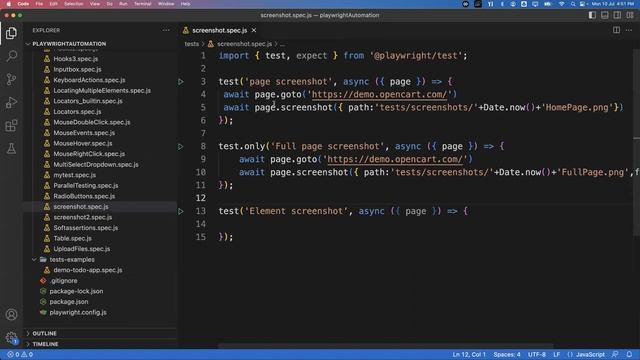
Task: Open RadioButtons.spec.js in explorer
Action: click(x=84, y=196)
